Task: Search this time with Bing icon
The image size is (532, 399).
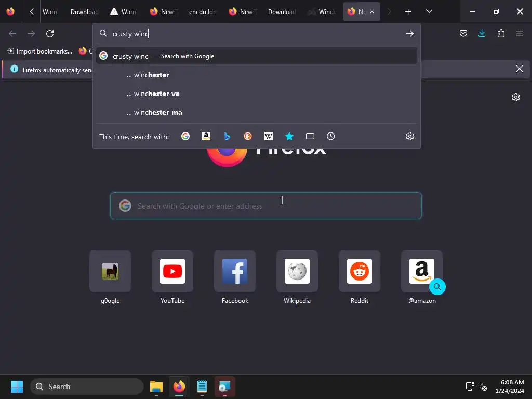Action: (x=227, y=137)
